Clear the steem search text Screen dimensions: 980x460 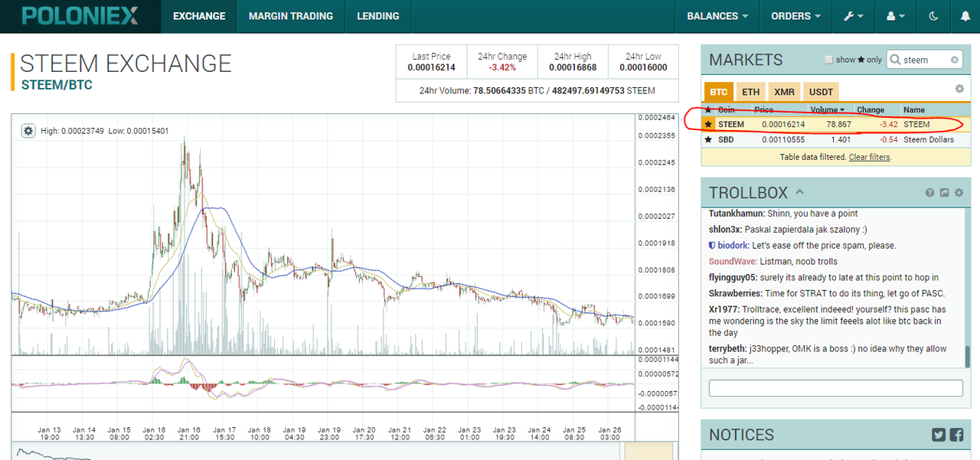[955, 60]
